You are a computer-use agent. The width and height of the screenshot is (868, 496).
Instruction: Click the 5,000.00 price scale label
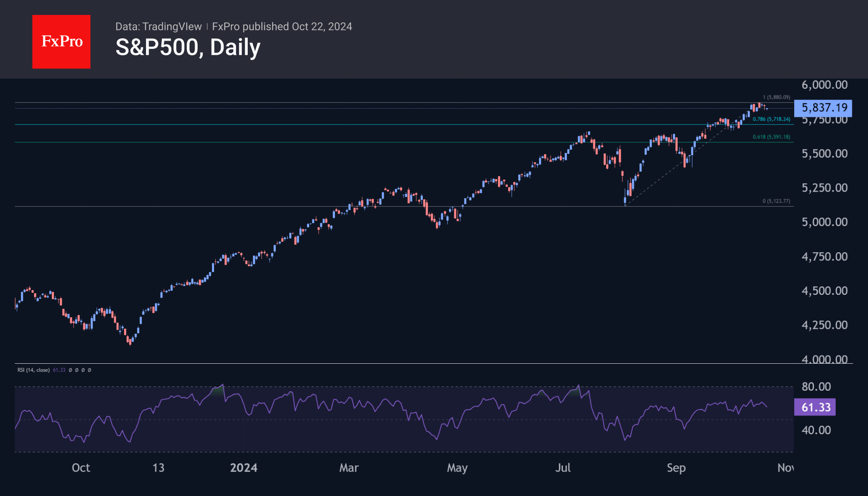pyautogui.click(x=824, y=222)
